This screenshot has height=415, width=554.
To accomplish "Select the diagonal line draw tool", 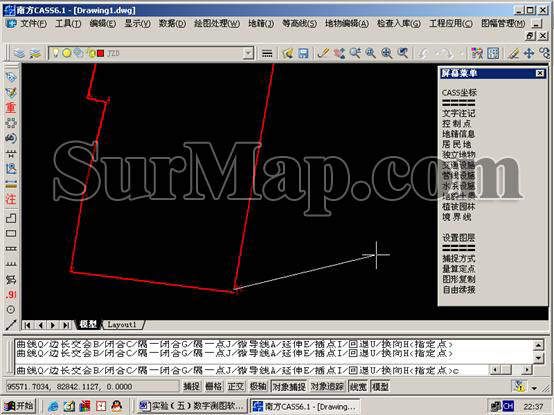I will 11,325.
